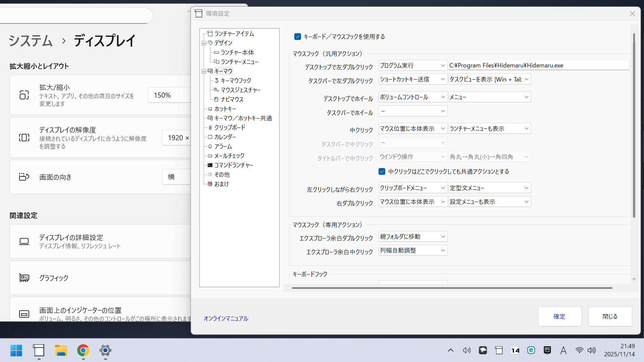The image size is (644, 362).
Task: Click the 確定 button
Action: [x=559, y=316]
